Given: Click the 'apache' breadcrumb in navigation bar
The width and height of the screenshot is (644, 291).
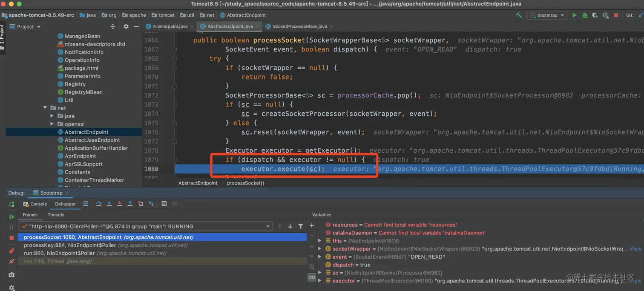Looking at the screenshot, I should click(x=133, y=15).
